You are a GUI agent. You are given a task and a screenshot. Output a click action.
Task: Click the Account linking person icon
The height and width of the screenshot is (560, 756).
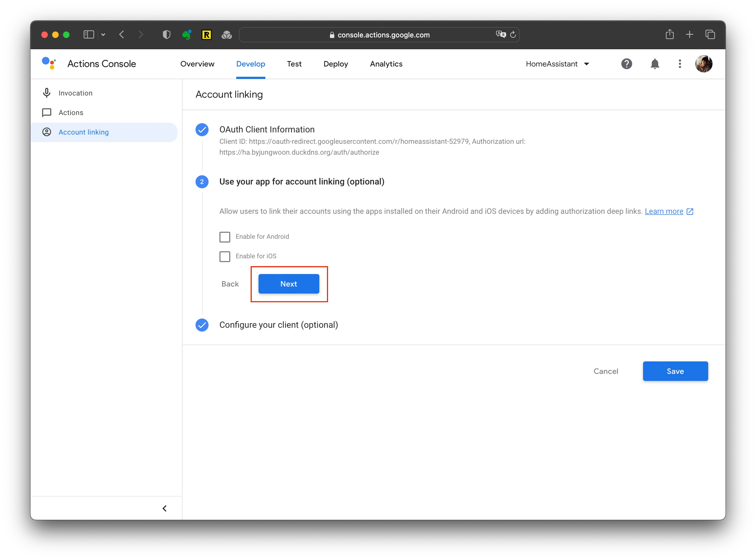(47, 132)
